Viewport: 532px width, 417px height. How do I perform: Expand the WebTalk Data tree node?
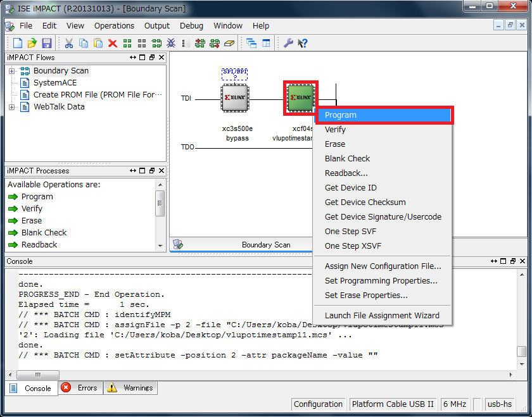pyautogui.click(x=12, y=107)
